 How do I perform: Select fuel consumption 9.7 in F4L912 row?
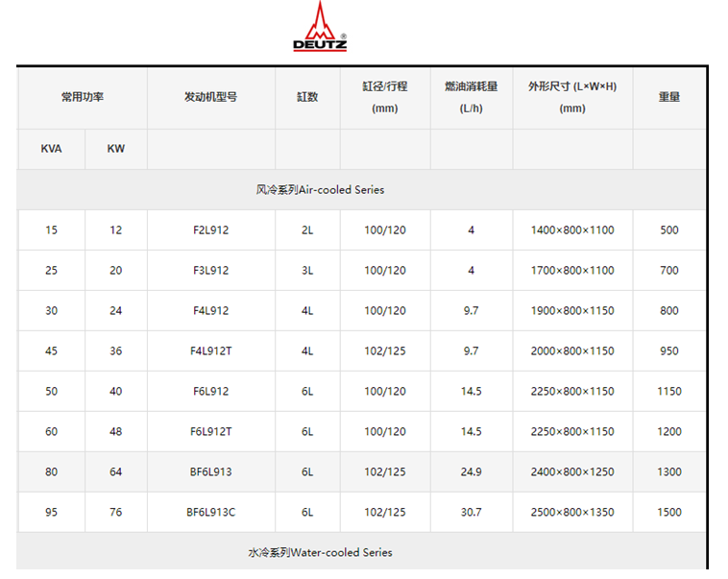(472, 311)
